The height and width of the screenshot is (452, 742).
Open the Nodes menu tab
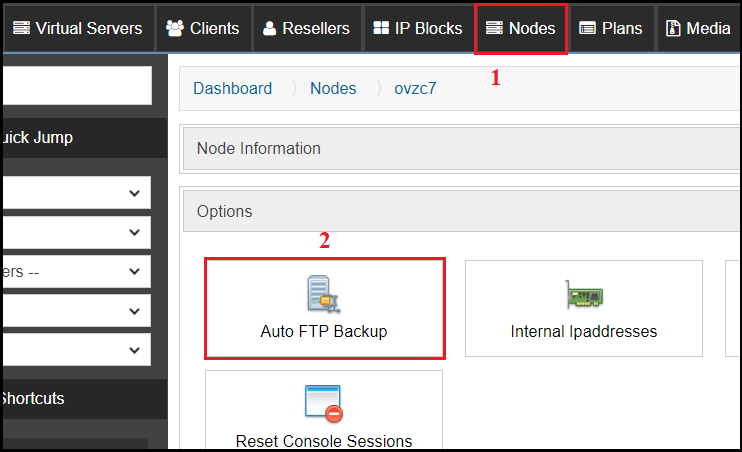tap(521, 28)
